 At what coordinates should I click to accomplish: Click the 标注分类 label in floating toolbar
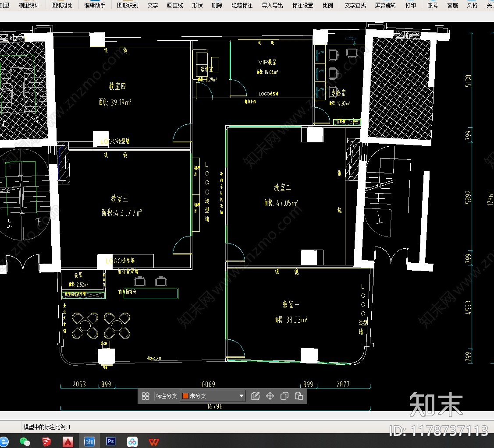coord(167,396)
